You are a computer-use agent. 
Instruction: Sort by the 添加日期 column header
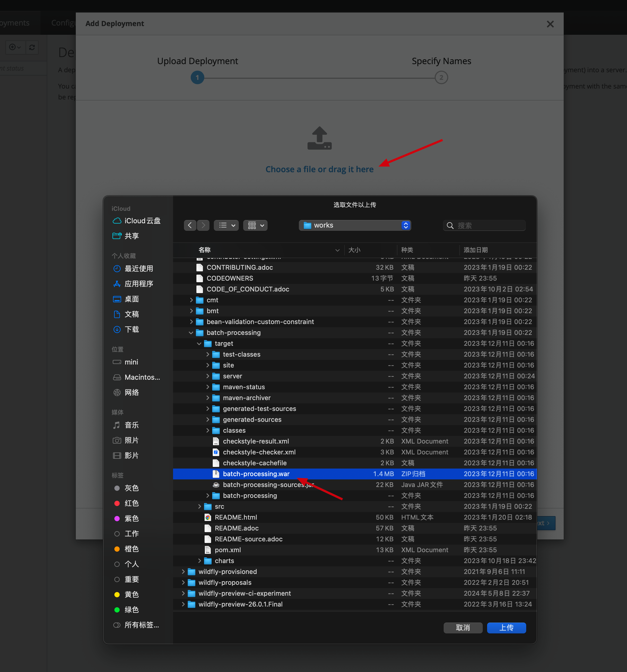point(475,250)
